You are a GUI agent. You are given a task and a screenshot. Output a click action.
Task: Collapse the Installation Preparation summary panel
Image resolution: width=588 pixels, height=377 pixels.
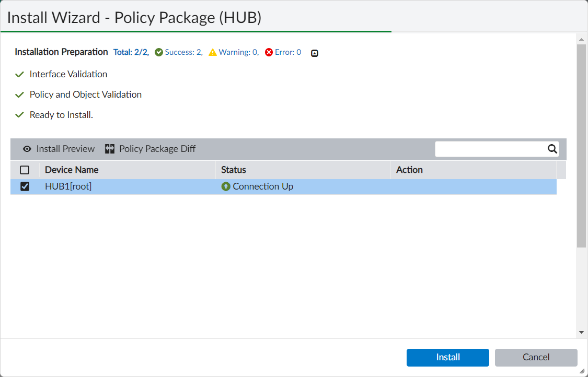click(x=314, y=52)
